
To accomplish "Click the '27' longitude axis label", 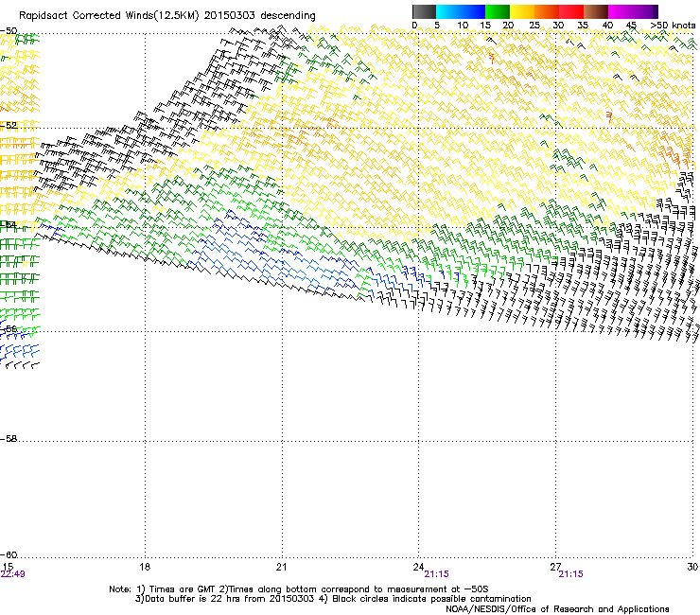I will point(555,567).
